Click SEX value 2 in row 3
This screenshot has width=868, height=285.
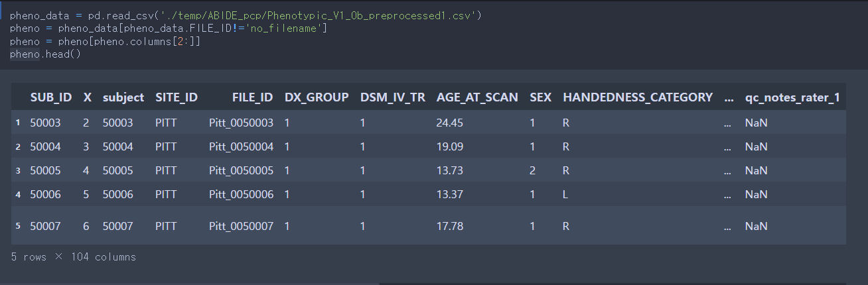(x=532, y=171)
